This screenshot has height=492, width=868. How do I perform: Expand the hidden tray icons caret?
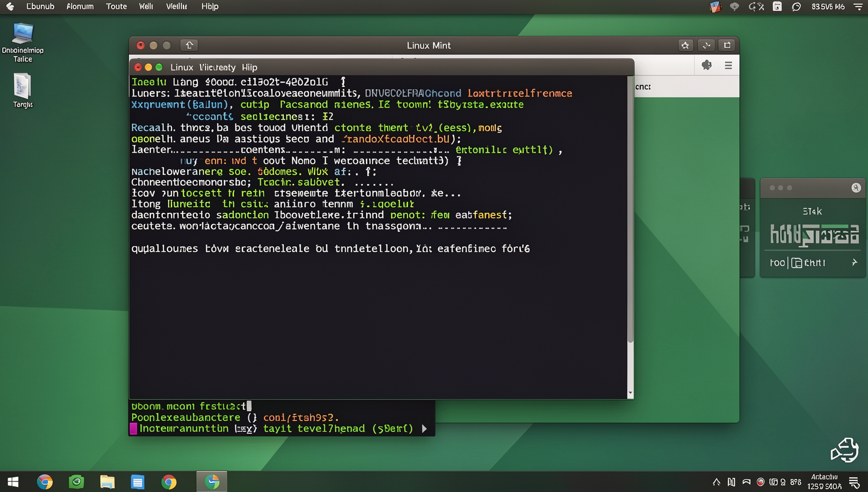point(716,482)
